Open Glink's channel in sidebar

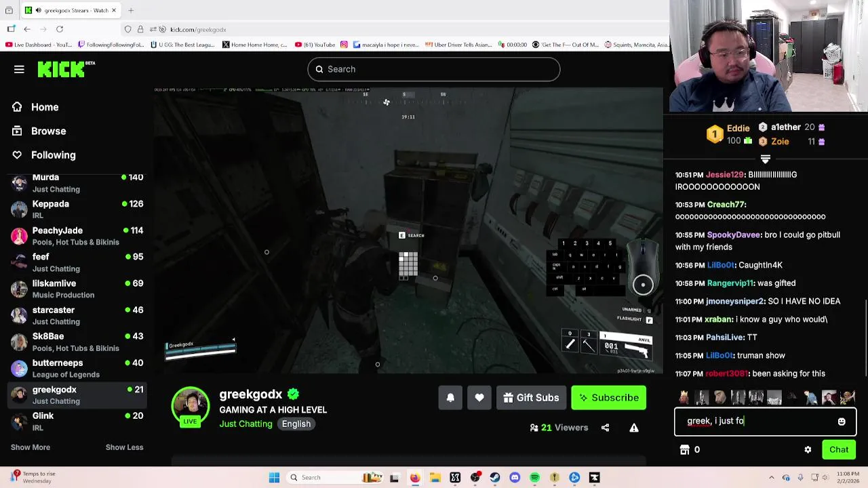(x=77, y=422)
